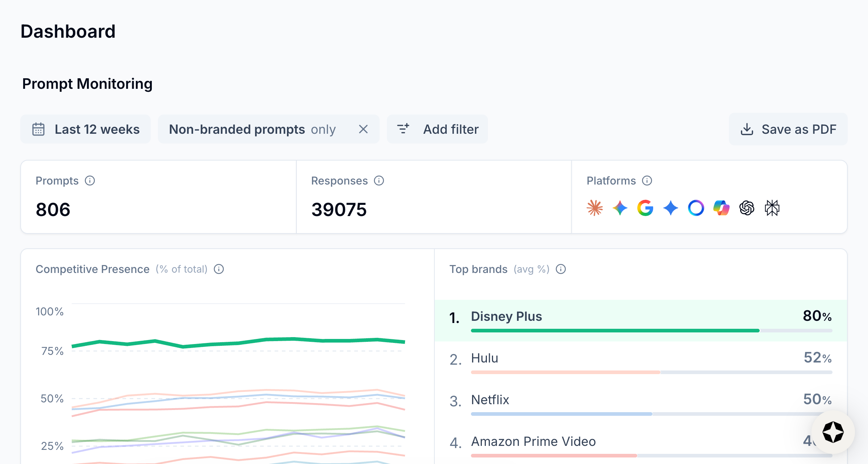Click Save as PDF button
Viewport: 868px width, 464px height.
pyautogui.click(x=788, y=129)
